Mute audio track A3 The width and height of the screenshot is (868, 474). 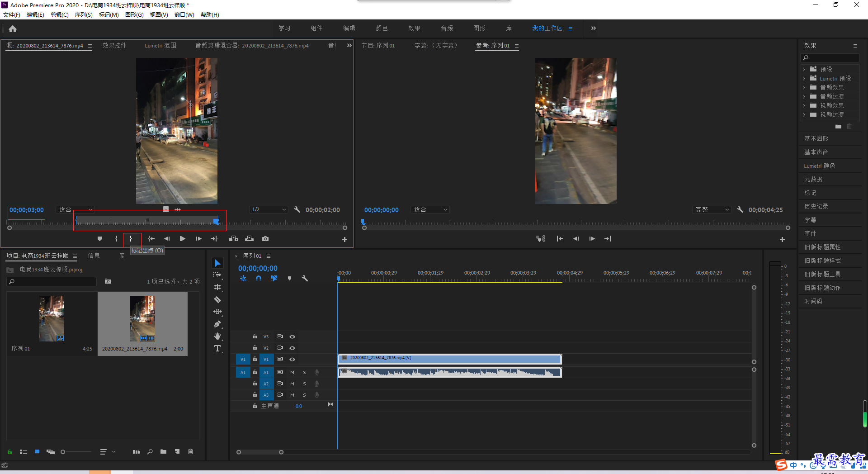(292, 395)
